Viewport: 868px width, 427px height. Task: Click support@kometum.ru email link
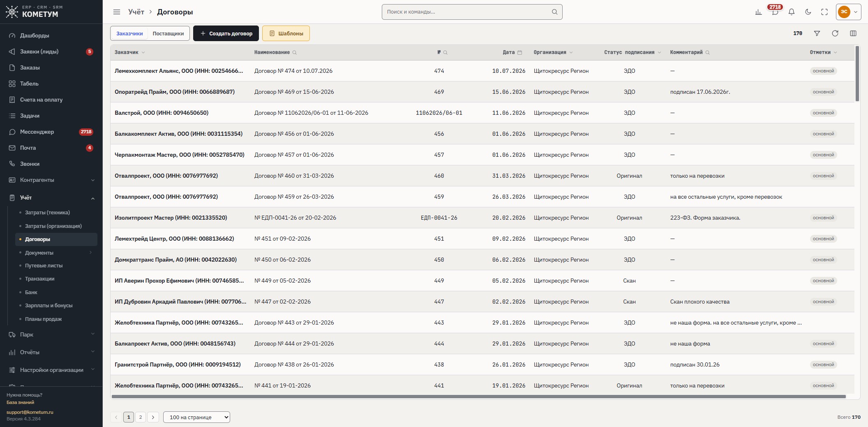click(x=30, y=412)
